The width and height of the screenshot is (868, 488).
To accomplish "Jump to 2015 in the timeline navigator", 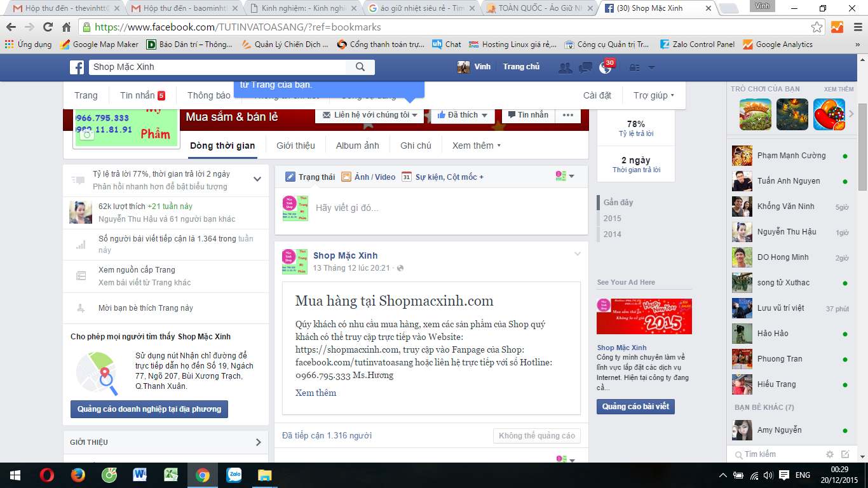I will click(x=613, y=219).
